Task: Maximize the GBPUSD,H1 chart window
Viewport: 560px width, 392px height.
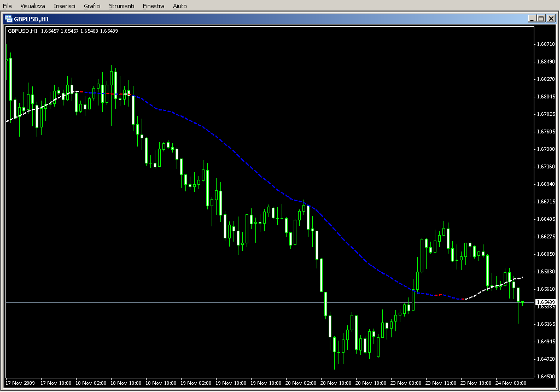Action: click(x=541, y=19)
